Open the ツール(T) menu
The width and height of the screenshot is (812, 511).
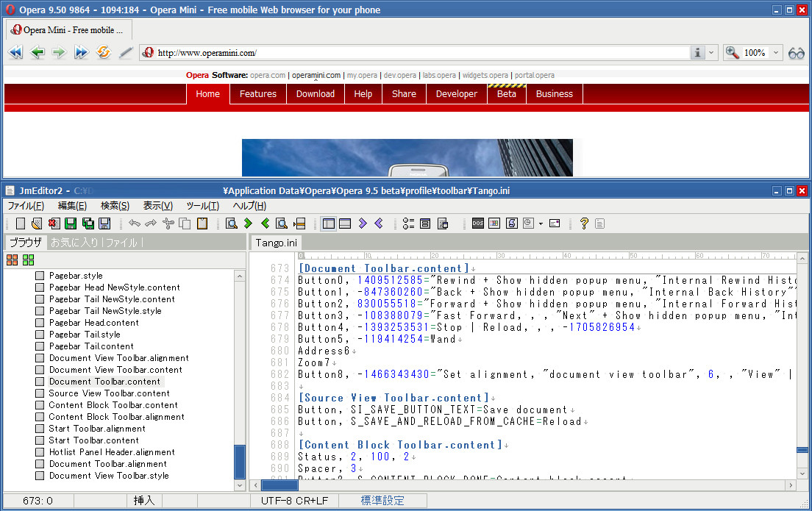[x=202, y=206]
